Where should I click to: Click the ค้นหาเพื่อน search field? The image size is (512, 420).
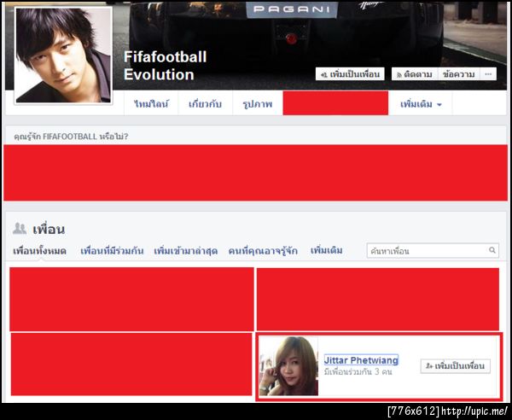(x=433, y=250)
